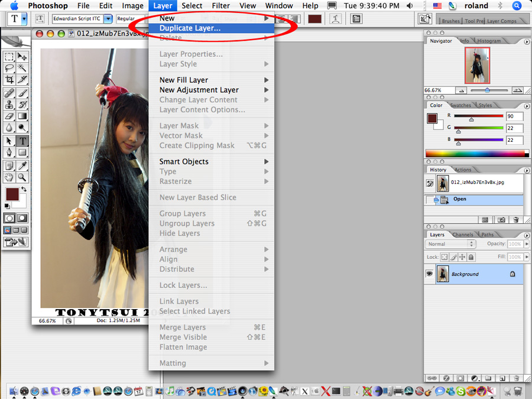Image resolution: width=532 pixels, height=399 pixels.
Task: Select the Lasso tool in toolbox
Action: point(9,68)
